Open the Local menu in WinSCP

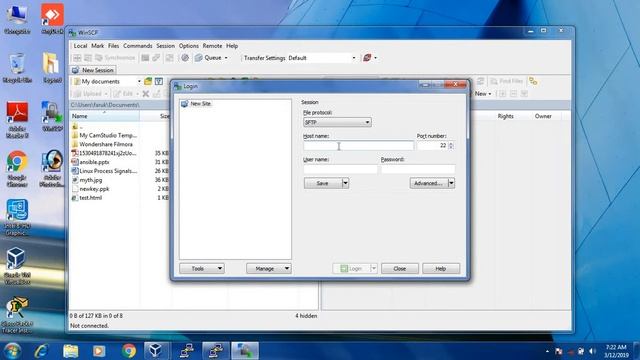tap(80, 46)
